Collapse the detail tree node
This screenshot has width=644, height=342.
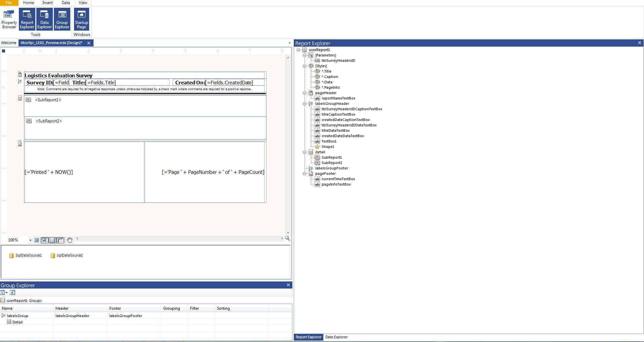pos(305,152)
